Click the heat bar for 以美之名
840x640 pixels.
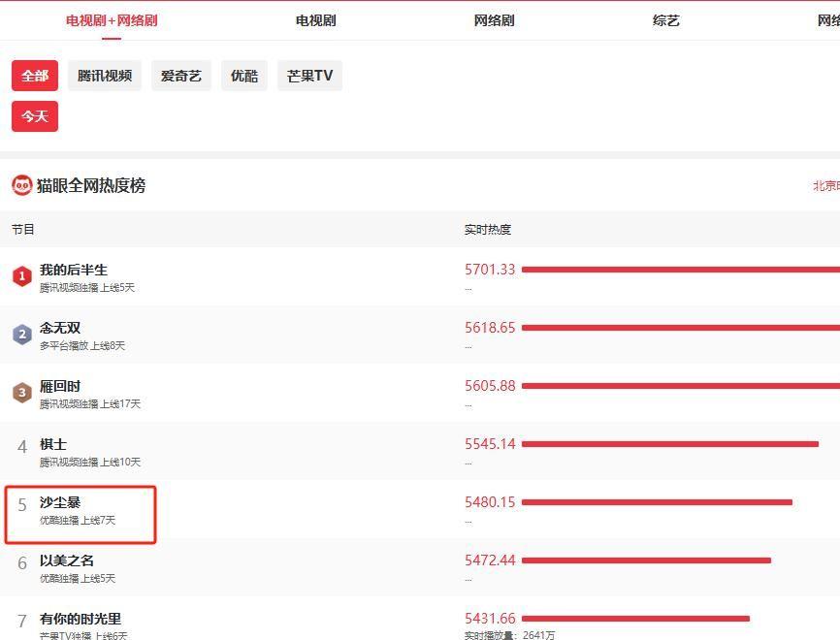(647, 560)
